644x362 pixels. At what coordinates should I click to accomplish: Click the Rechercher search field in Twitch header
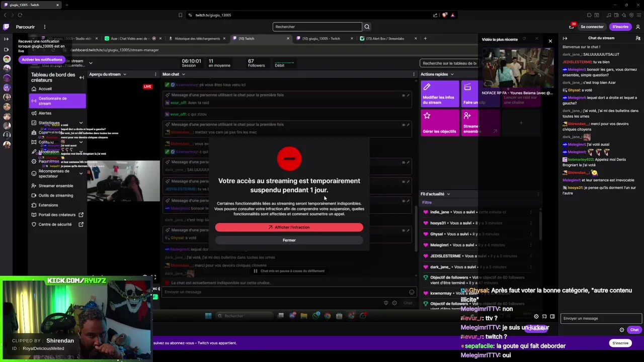(317, 27)
